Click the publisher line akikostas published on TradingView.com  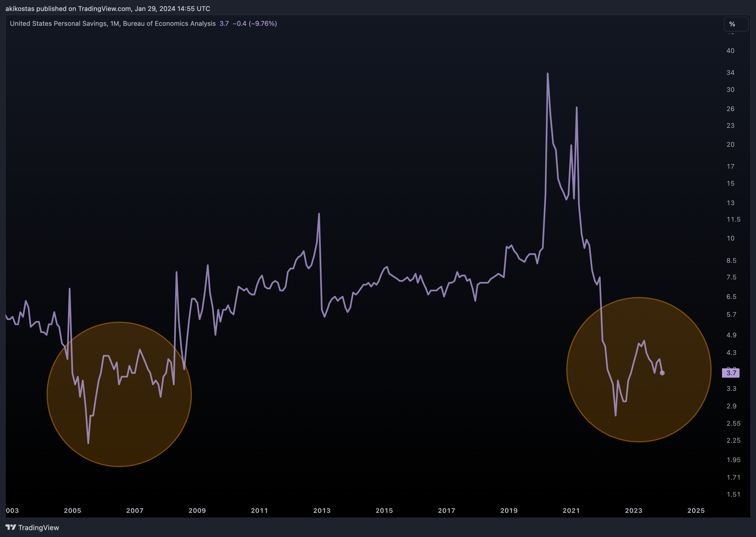(x=108, y=9)
